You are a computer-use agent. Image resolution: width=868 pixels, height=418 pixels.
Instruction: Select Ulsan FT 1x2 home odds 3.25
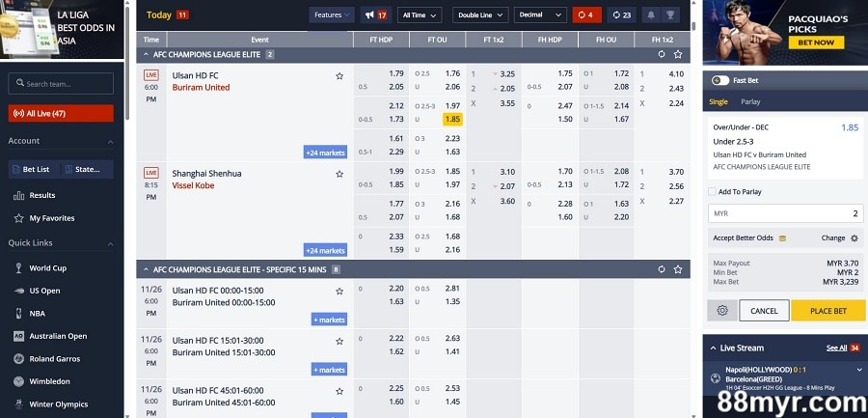pos(507,73)
